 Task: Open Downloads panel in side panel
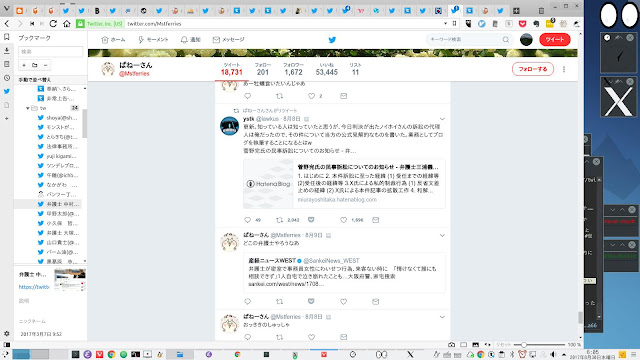point(7,51)
